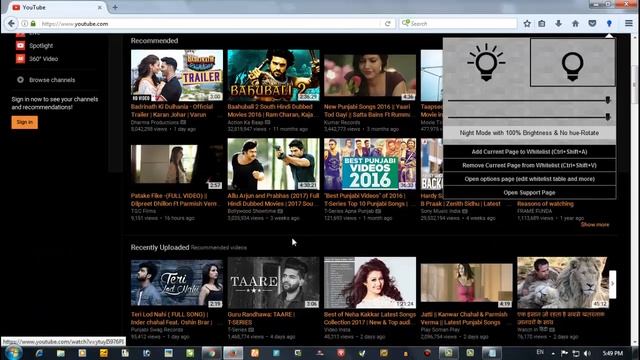Image resolution: width=640 pixels, height=360 pixels.
Task: Open the Bahubali 2 video thumbnail
Action: pos(273,76)
